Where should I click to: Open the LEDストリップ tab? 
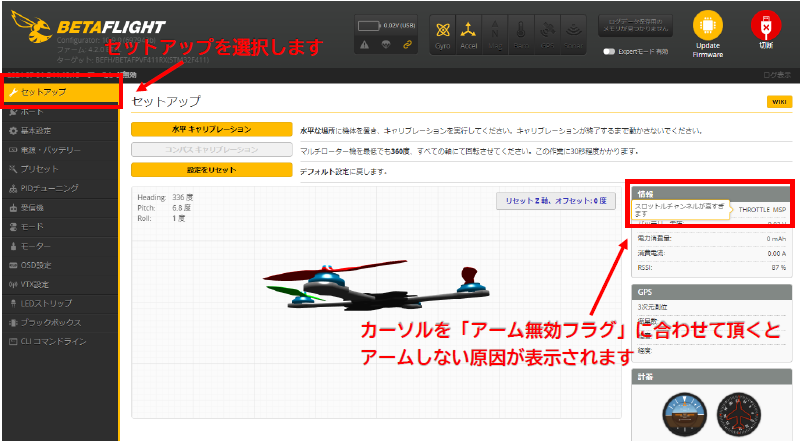pyautogui.click(x=60, y=303)
